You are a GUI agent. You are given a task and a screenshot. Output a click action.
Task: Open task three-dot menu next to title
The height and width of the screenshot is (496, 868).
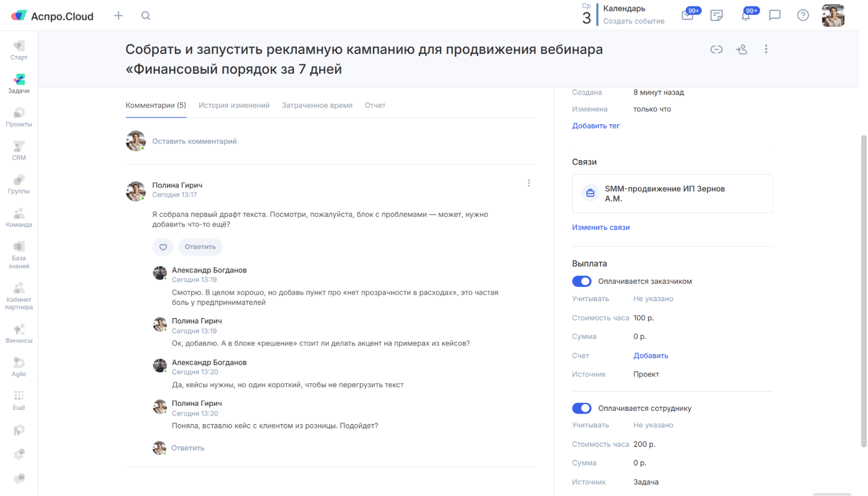766,49
